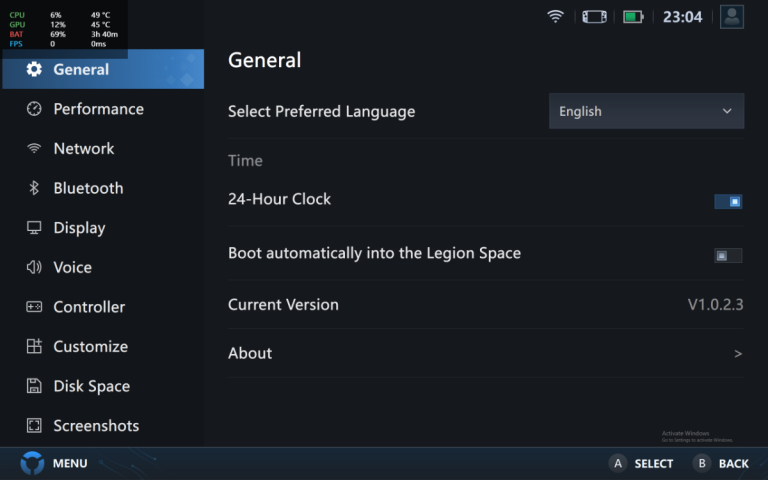This screenshot has width=768, height=480.
Task: Open the user profile avatar icon
Action: (732, 16)
